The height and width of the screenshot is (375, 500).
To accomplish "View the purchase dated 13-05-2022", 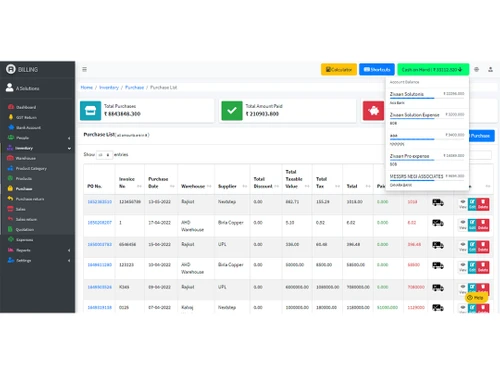I will click(x=463, y=204).
